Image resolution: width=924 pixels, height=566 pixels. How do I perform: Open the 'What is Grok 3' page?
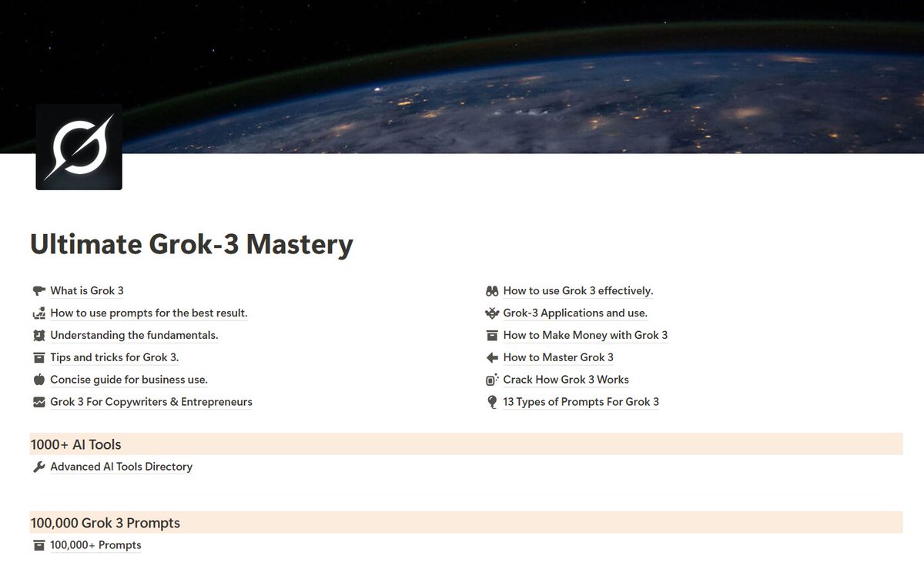point(87,291)
